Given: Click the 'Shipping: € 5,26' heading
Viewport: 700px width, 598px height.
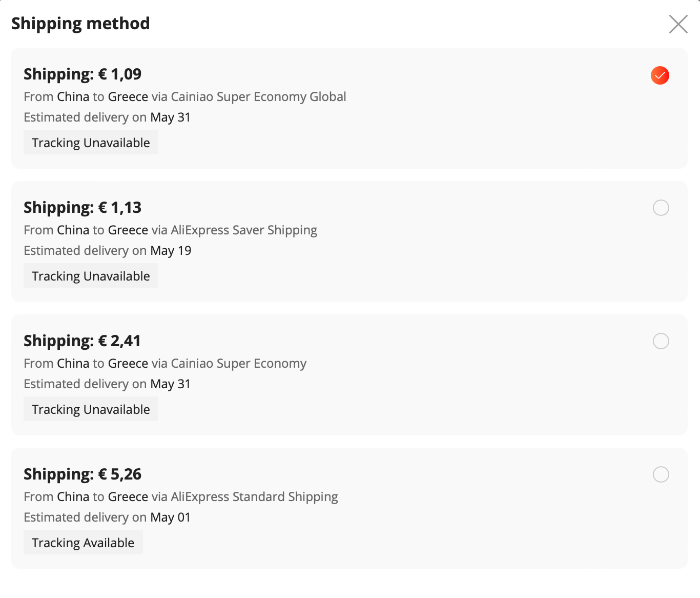Looking at the screenshot, I should [83, 474].
